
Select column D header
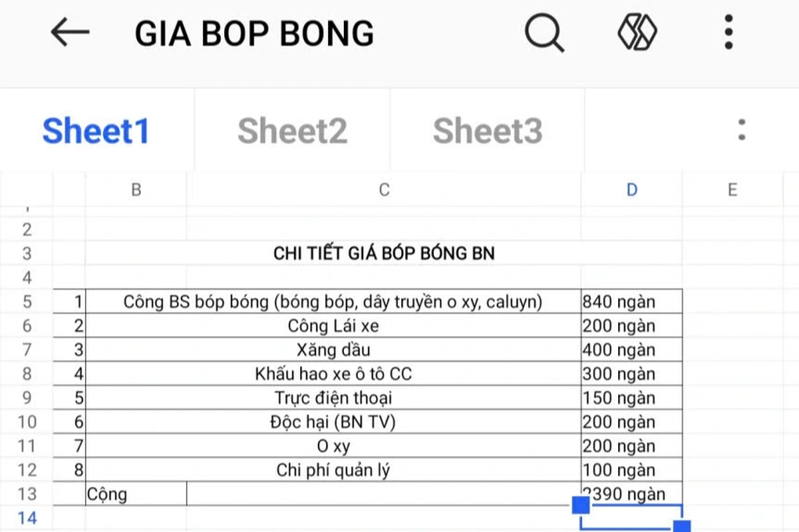click(631, 190)
